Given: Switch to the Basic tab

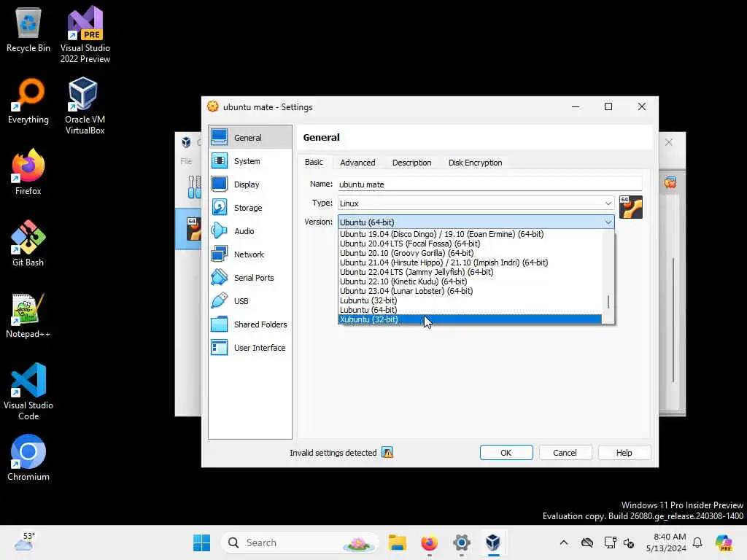Looking at the screenshot, I should [314, 163].
